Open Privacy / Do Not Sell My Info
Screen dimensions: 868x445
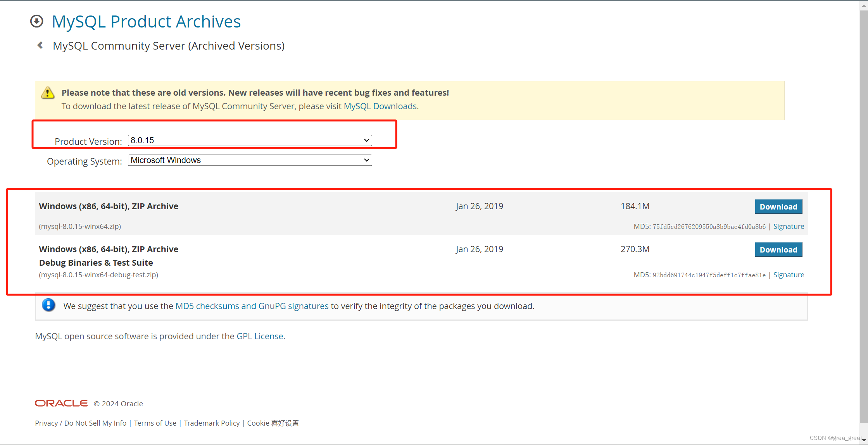(x=81, y=423)
